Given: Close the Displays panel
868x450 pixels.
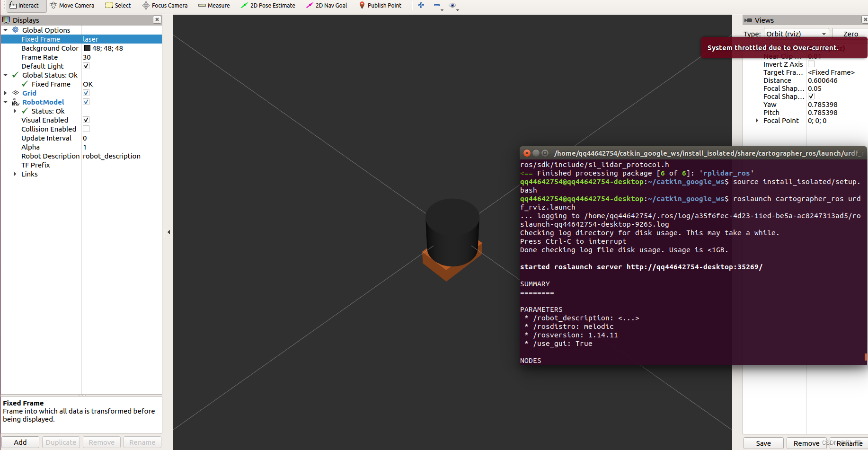Looking at the screenshot, I should coord(157,19).
